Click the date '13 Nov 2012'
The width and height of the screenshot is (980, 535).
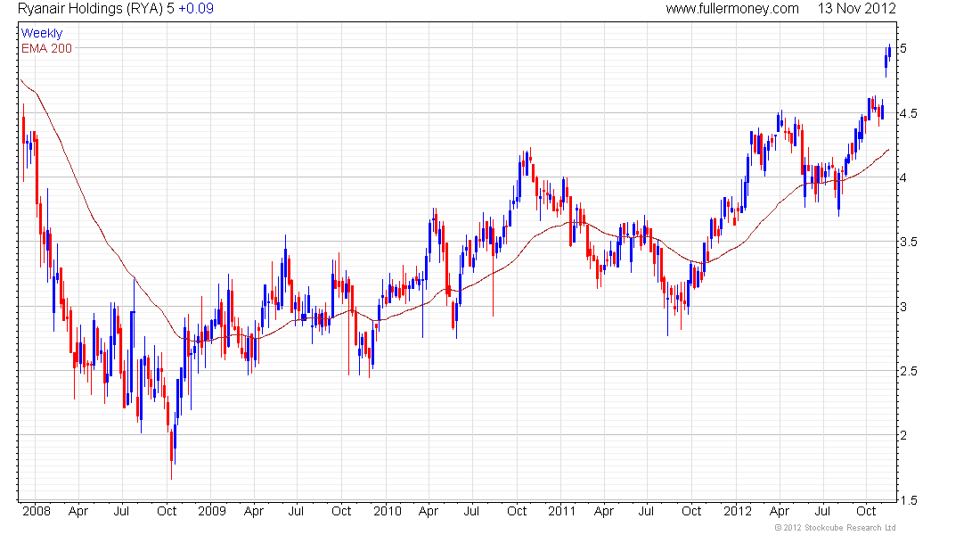point(856,9)
